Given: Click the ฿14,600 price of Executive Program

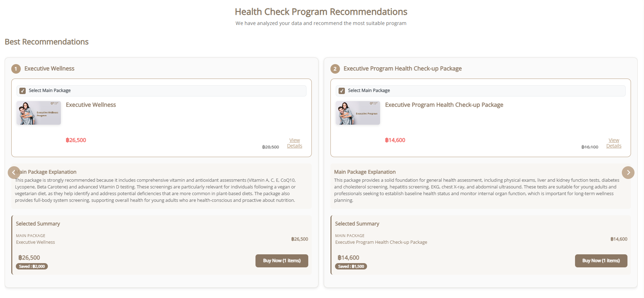Looking at the screenshot, I should [395, 140].
